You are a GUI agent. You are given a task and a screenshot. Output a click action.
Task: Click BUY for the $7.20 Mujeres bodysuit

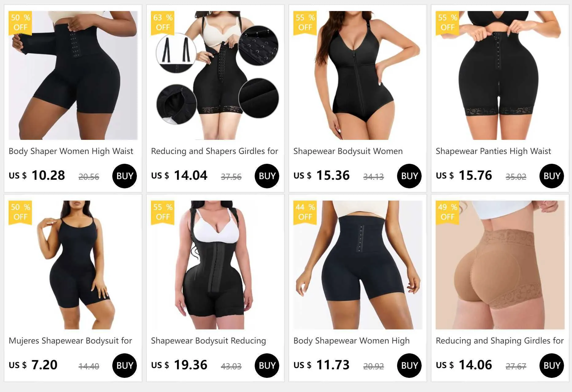tap(125, 366)
